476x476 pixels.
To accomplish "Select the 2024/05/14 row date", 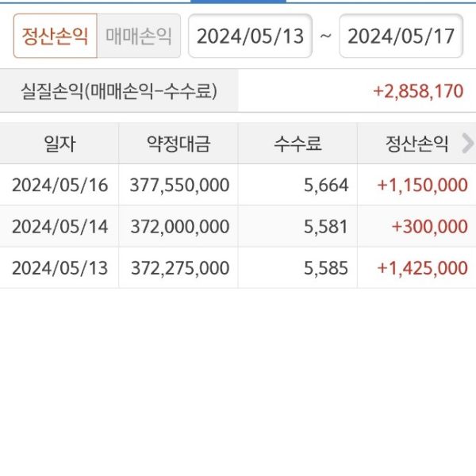I will coord(59,226).
